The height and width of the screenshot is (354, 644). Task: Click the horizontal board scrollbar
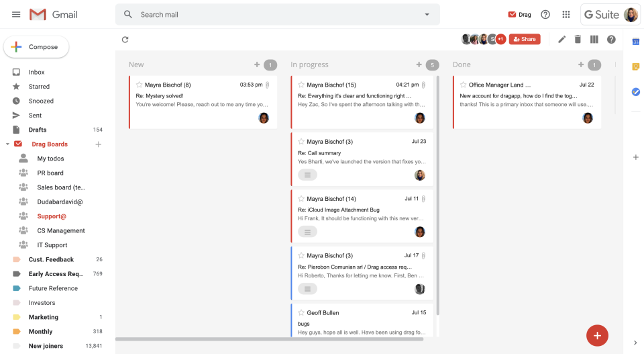[x=268, y=339]
